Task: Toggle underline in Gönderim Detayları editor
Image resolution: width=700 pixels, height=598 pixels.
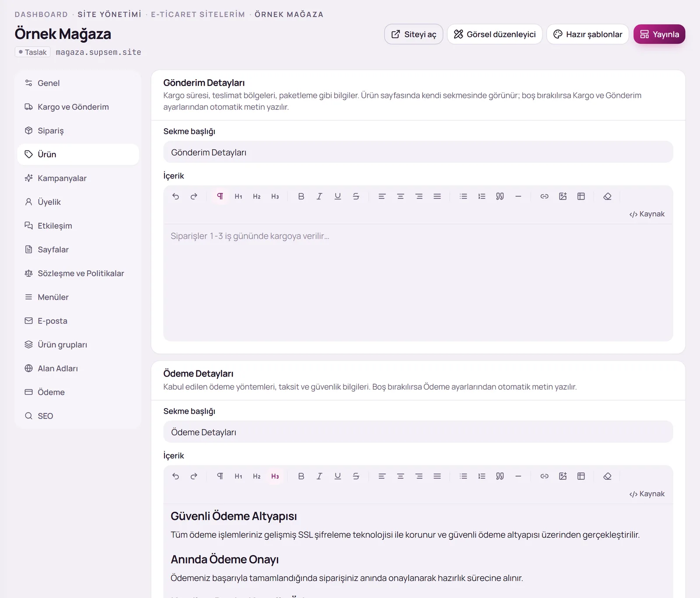Action: pyautogui.click(x=338, y=196)
